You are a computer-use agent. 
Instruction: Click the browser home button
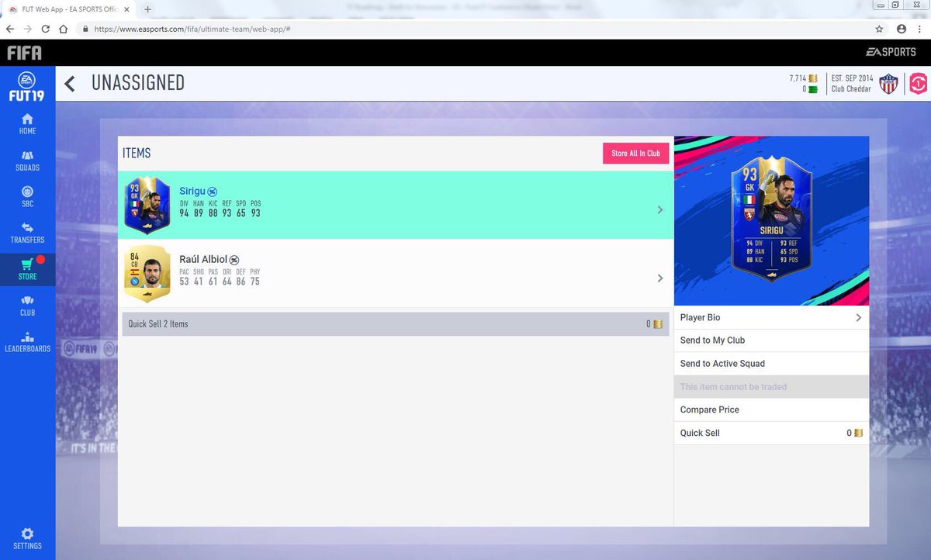64,29
